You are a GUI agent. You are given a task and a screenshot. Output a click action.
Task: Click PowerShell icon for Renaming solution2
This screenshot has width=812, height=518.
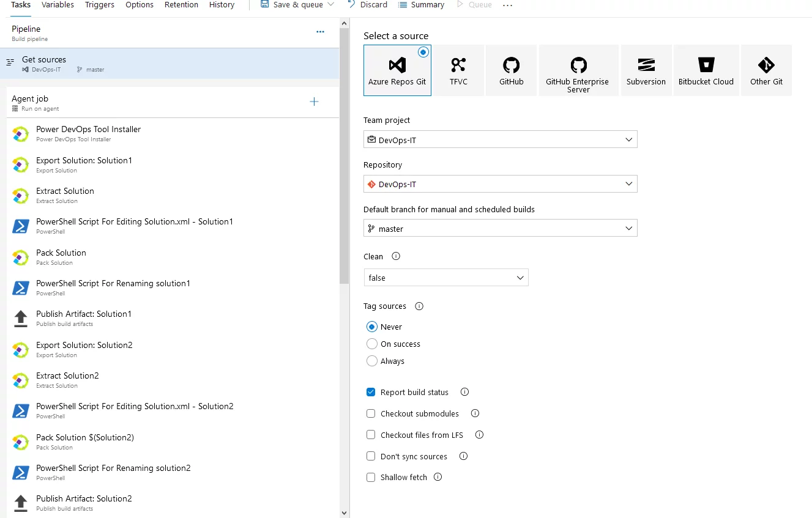click(21, 473)
